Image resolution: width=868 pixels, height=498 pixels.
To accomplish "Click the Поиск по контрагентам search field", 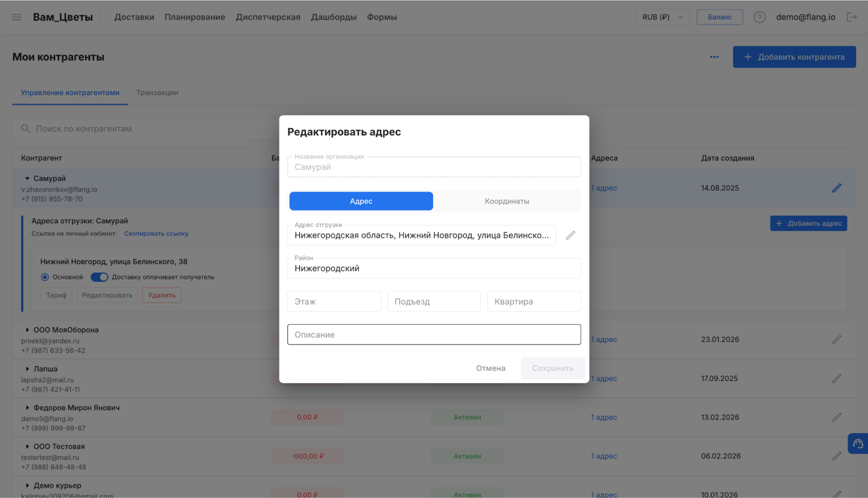I will pos(146,129).
